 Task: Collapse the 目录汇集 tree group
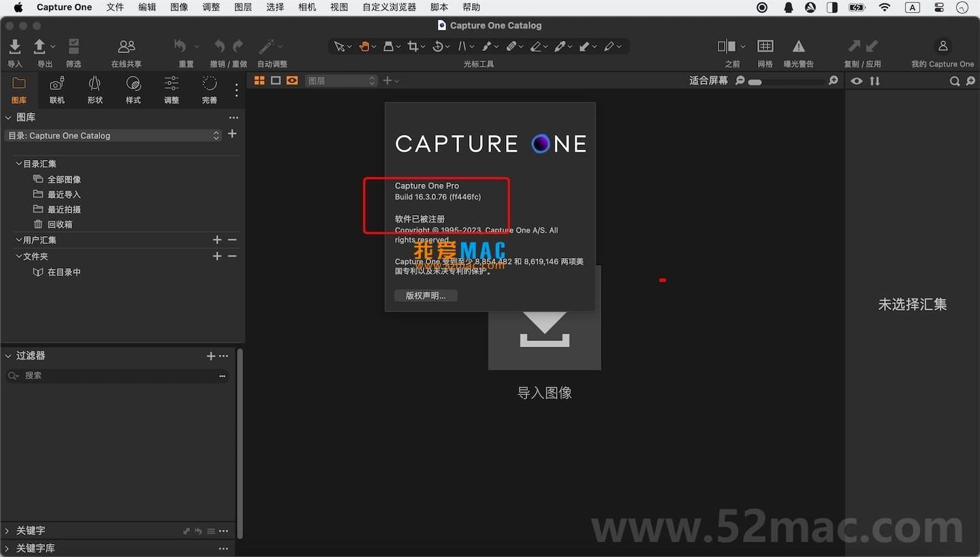coord(19,164)
